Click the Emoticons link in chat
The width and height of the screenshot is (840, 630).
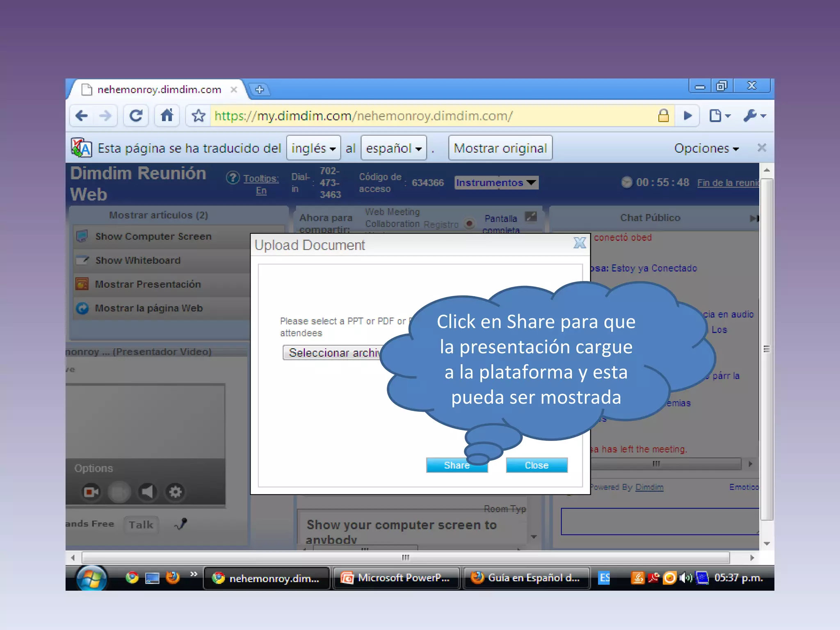(744, 487)
